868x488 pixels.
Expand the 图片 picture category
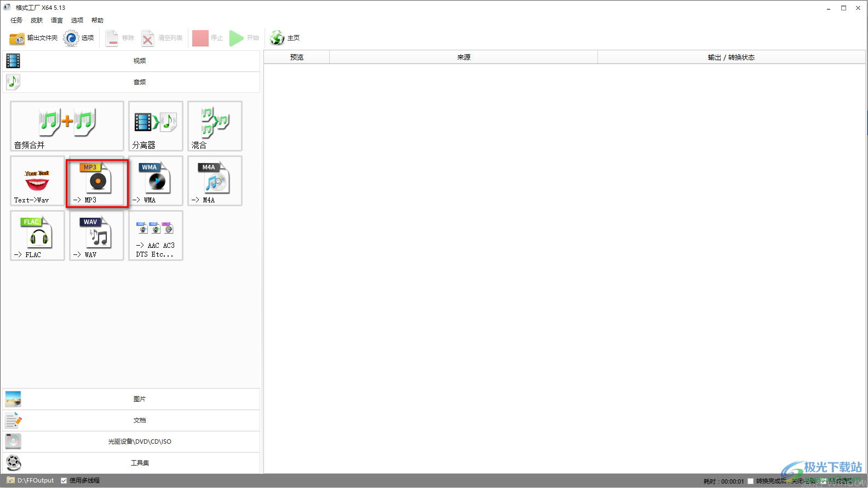pyautogui.click(x=131, y=399)
